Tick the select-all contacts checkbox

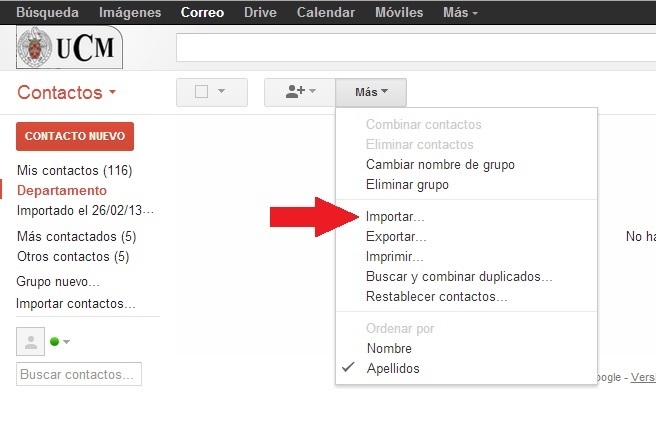[201, 92]
